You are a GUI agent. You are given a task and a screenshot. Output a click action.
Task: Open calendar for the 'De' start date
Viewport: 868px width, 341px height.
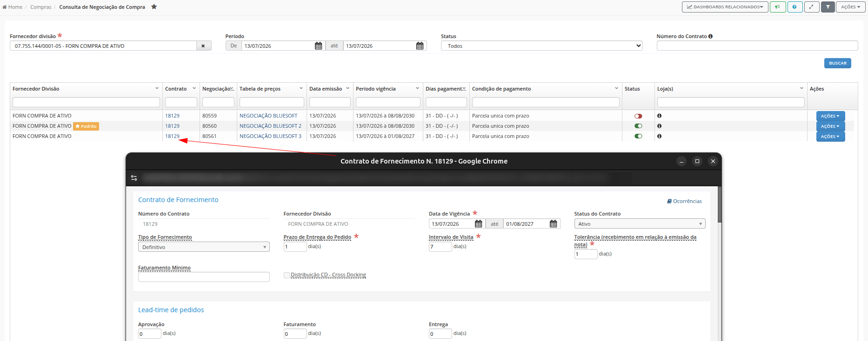pyautogui.click(x=319, y=46)
